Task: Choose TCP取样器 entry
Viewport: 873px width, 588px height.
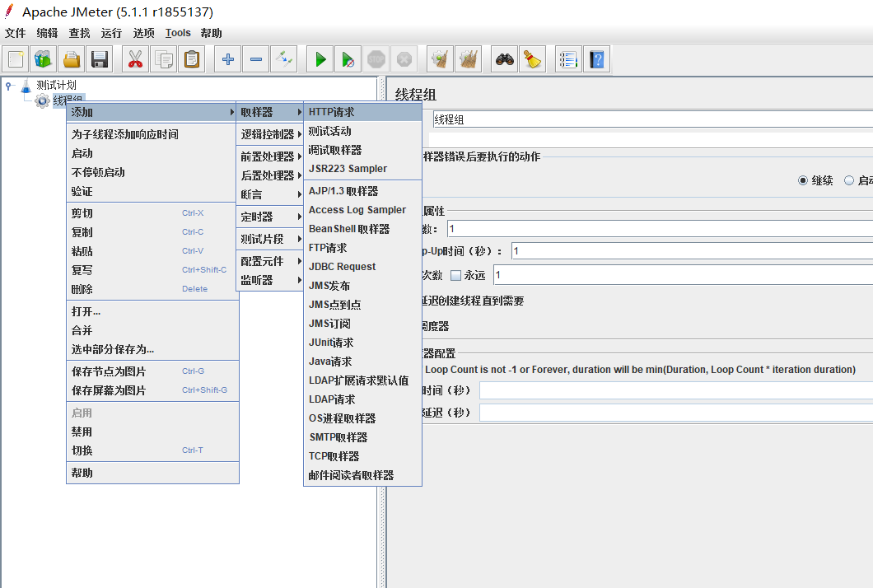Action: pos(362,456)
